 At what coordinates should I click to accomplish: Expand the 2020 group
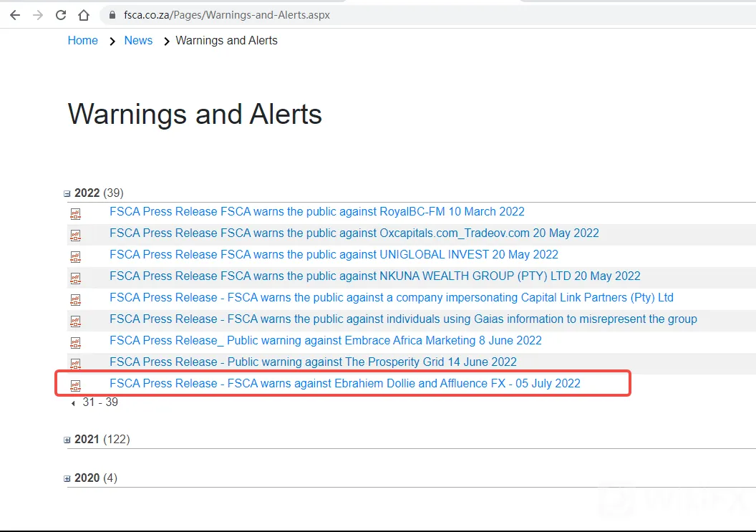click(67, 478)
